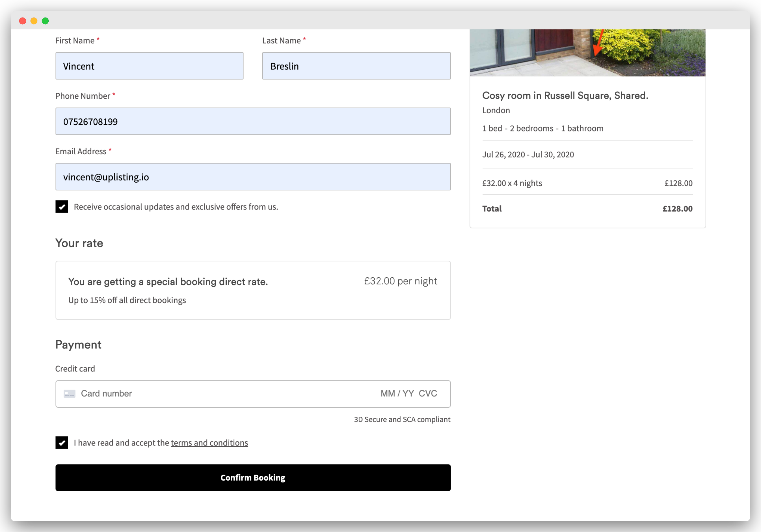Open the terms and conditions link

click(209, 442)
